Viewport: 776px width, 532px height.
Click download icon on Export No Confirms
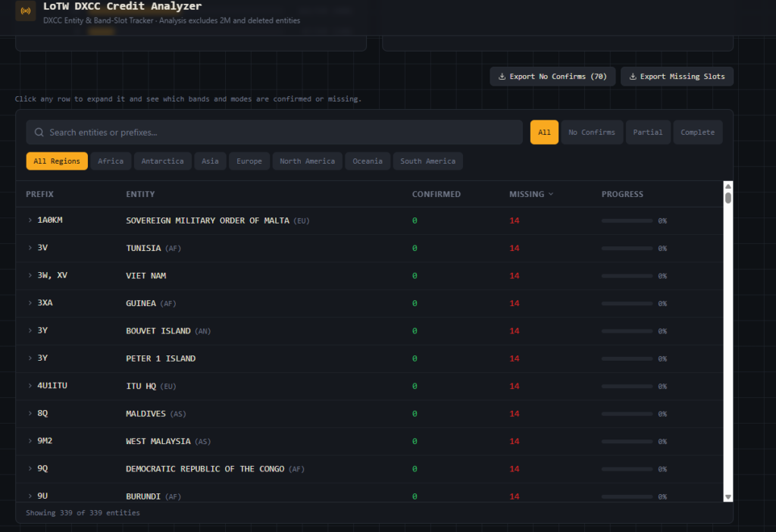502,77
